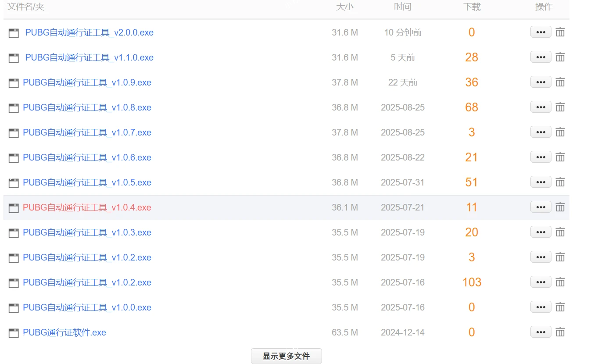Click the 文件名/夹 column header
Viewport: 605px width, 364px height.
tap(26, 7)
